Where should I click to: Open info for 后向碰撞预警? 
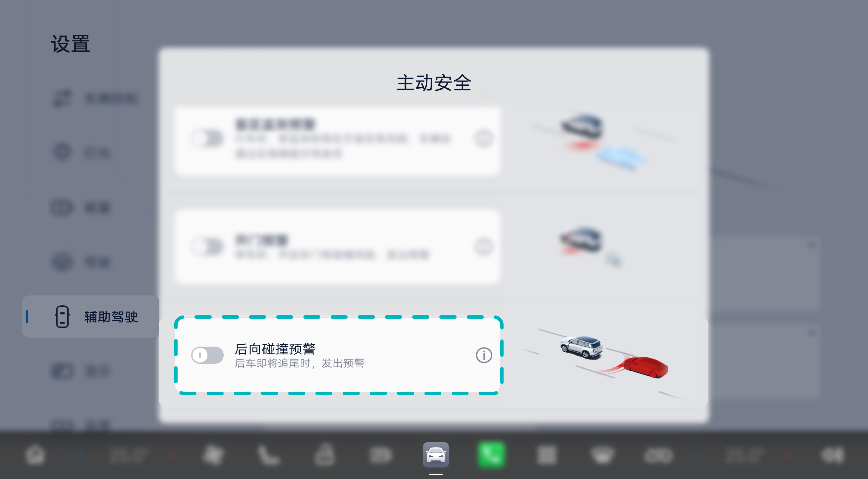(x=483, y=355)
